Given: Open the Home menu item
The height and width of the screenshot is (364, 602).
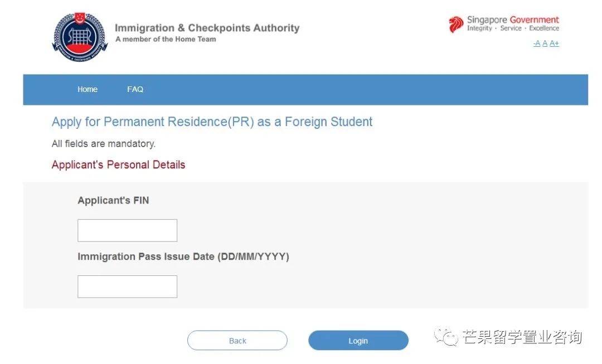Looking at the screenshot, I should [88, 89].
